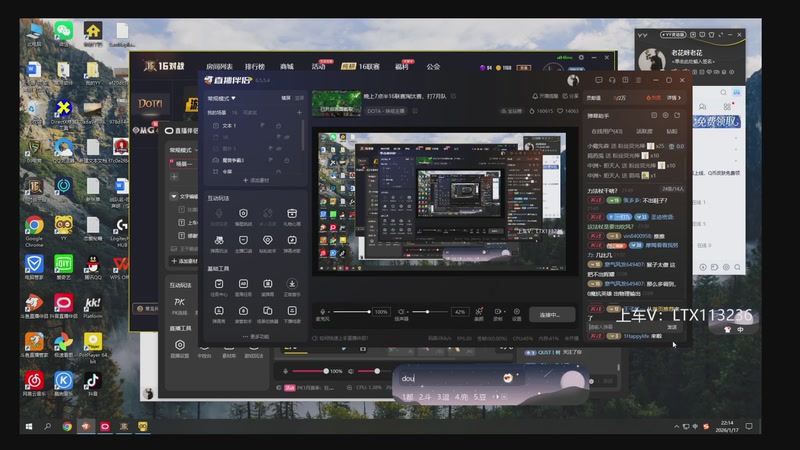
Task: Switch to 房间列表 tab in 16对战
Action: click(x=219, y=66)
